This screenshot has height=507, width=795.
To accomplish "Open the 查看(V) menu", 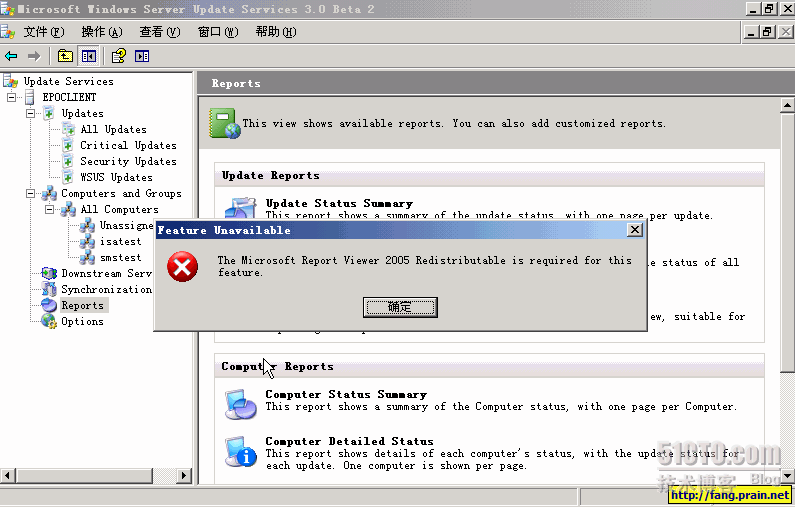I will [160, 32].
